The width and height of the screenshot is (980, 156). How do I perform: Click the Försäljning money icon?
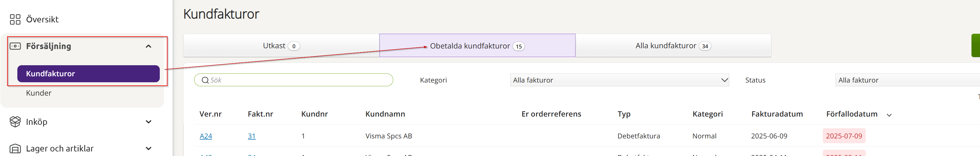15,46
